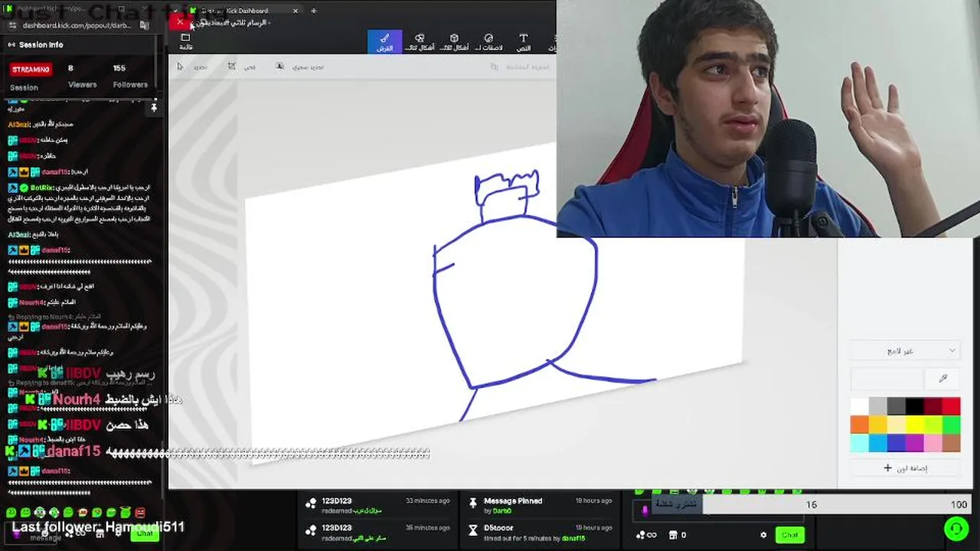
Task: Pick the dark red color swatch
Action: (x=933, y=406)
